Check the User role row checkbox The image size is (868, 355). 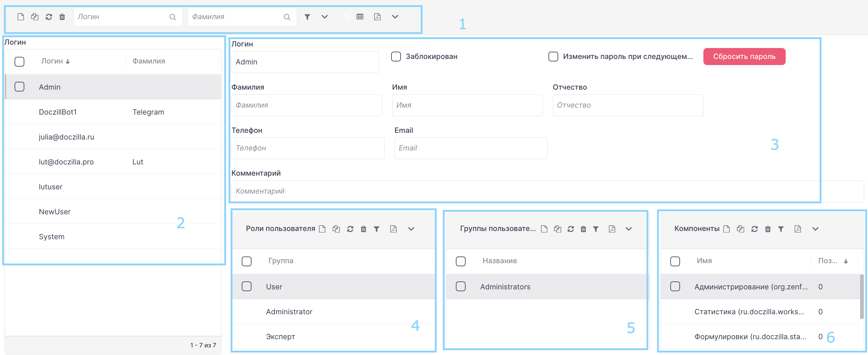tap(247, 286)
